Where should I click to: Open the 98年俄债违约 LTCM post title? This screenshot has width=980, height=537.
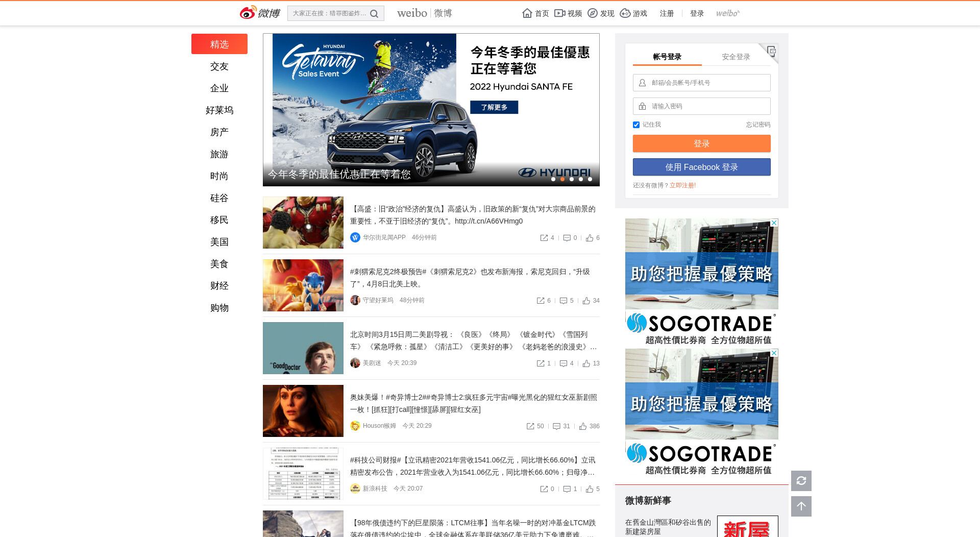[x=473, y=528]
